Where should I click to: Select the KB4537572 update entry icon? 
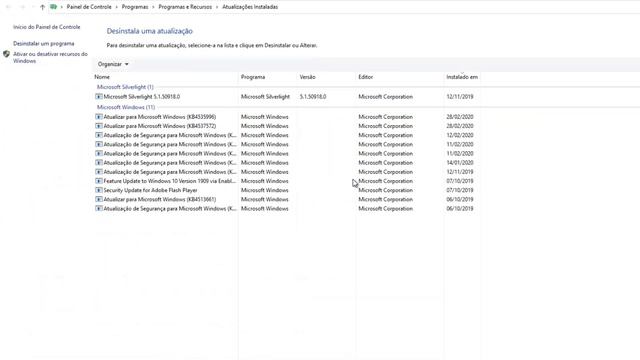click(x=98, y=126)
